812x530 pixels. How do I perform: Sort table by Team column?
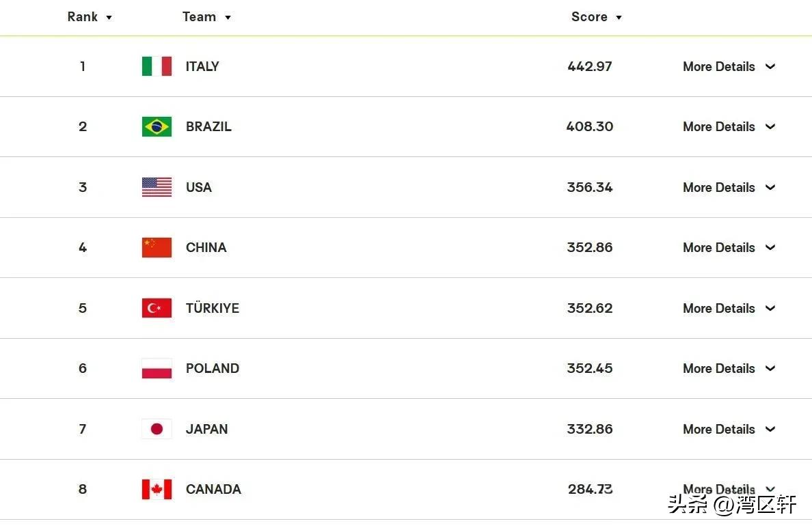coord(206,17)
